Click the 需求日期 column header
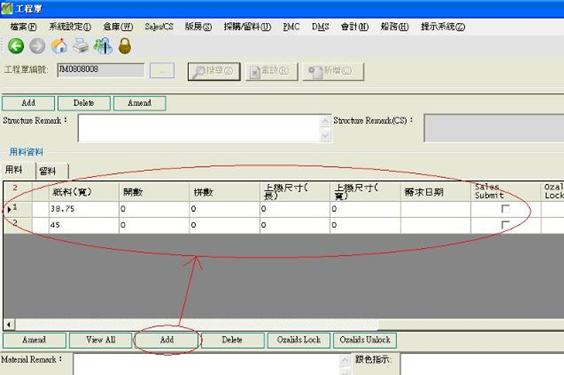 pos(436,192)
